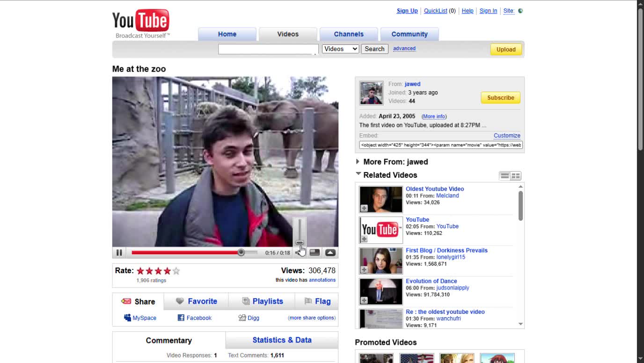
Task: Click the Digg share icon
Action: (242, 318)
